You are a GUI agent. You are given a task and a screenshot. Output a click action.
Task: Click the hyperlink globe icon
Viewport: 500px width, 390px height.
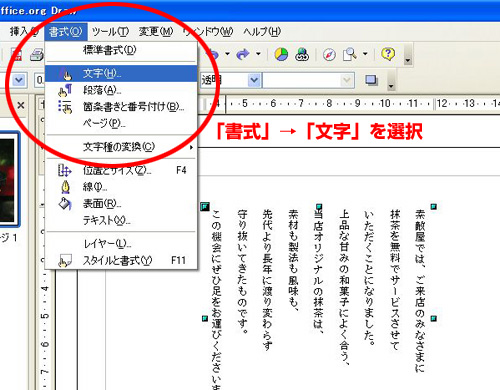302,54
